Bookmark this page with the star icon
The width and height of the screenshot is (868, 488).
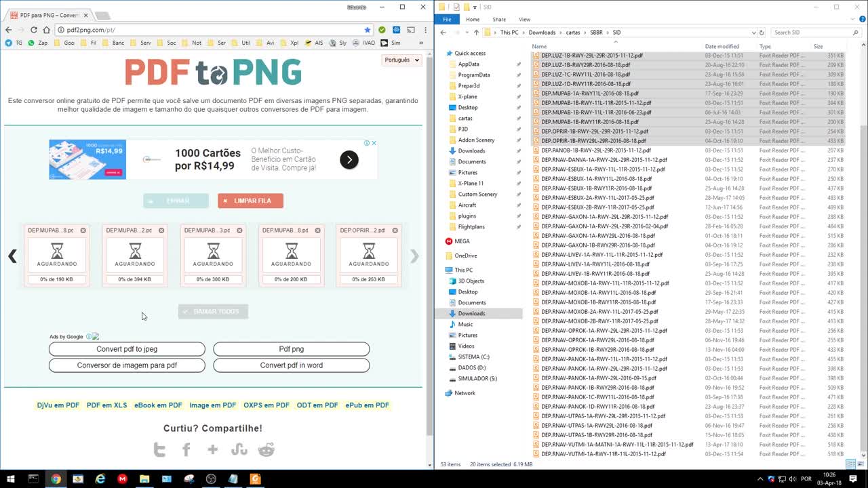[x=368, y=30]
